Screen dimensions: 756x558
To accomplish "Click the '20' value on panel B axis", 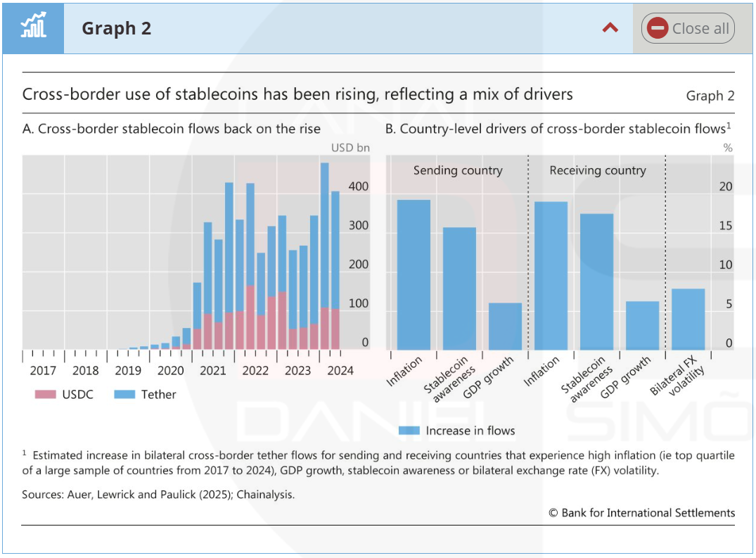I will (x=726, y=186).
